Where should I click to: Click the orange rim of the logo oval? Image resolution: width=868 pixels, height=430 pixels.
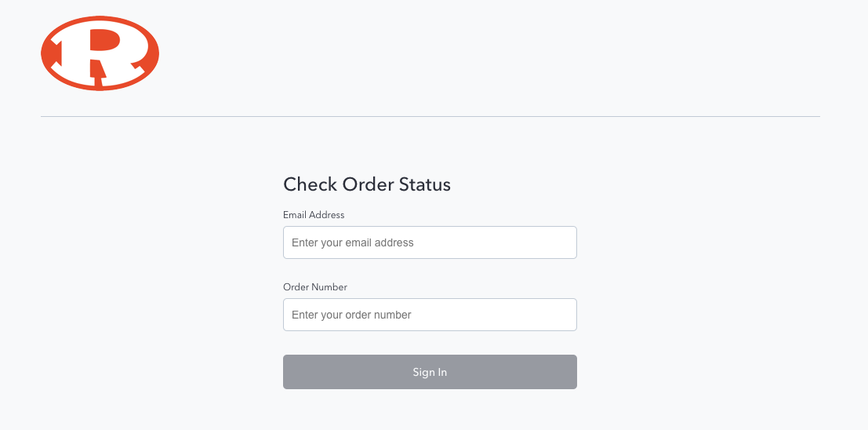[x=100, y=20]
